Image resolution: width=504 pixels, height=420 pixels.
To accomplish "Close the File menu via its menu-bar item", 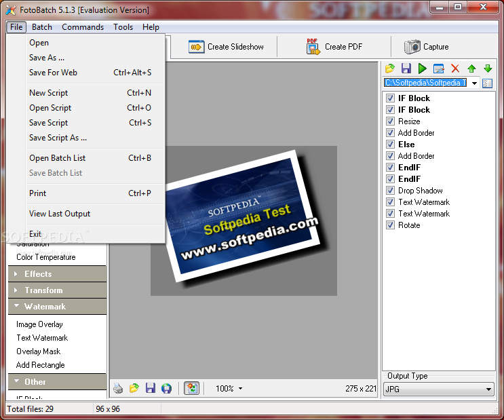I will [16, 27].
